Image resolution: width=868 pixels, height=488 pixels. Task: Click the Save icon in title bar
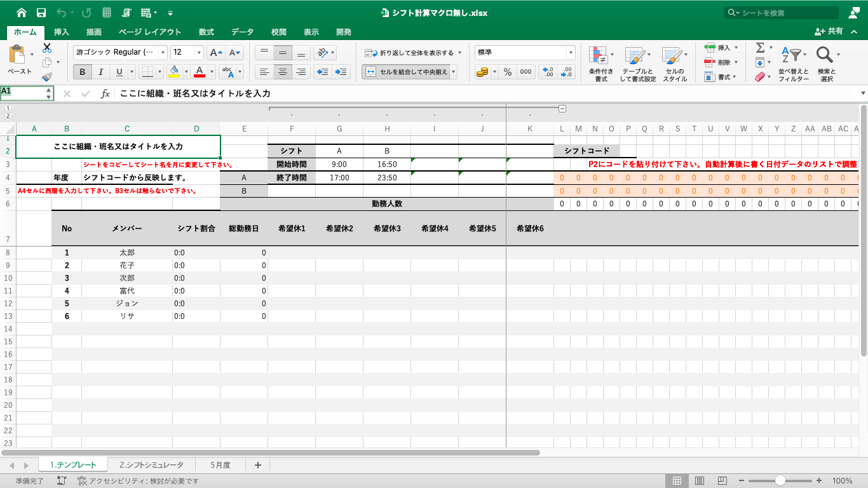(41, 13)
